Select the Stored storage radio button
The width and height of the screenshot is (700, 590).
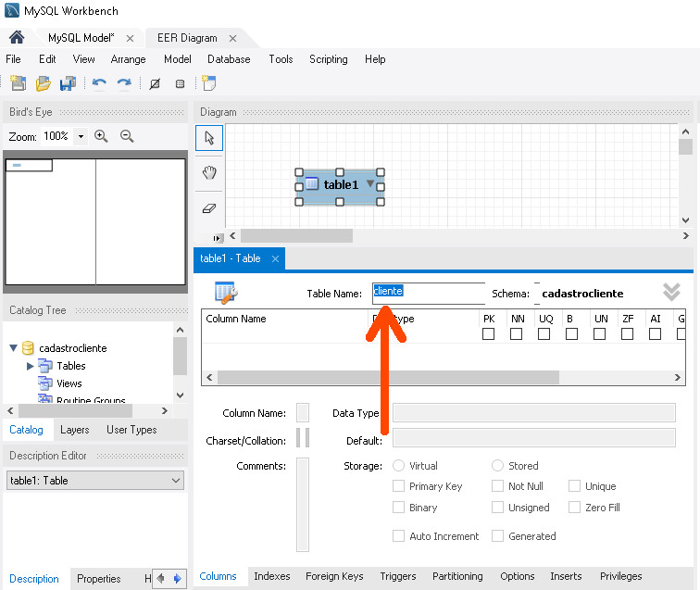coord(497,466)
